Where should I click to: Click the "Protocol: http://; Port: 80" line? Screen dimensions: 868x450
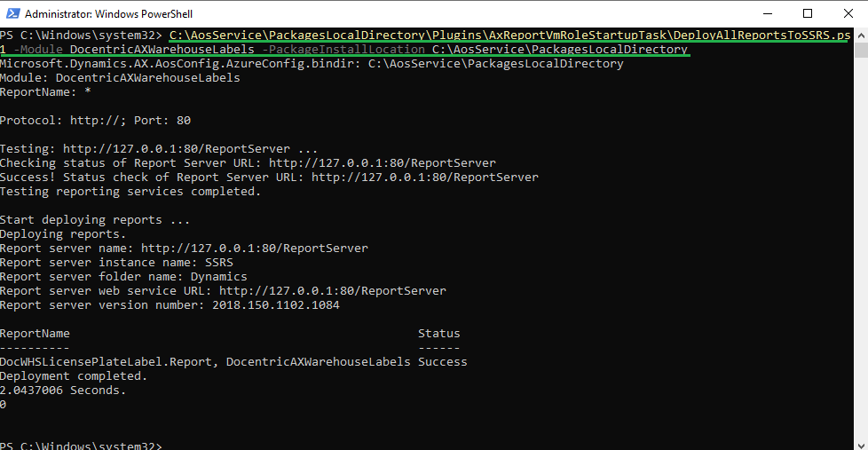(x=95, y=121)
